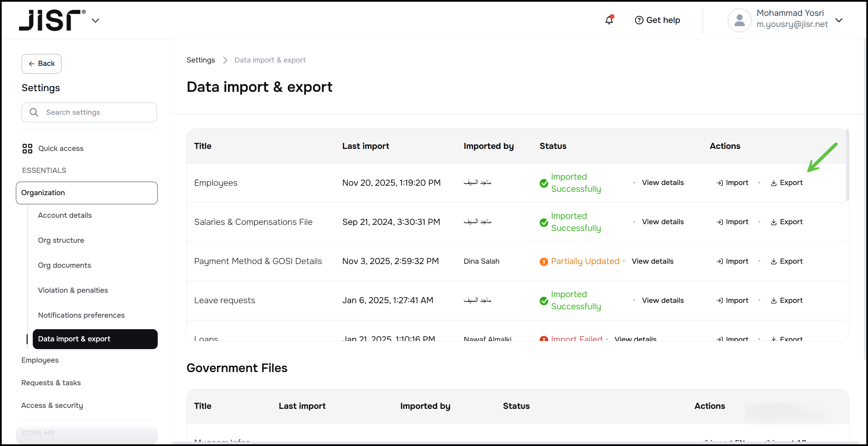Click the Get help question icon
The image size is (868, 446).
pyautogui.click(x=639, y=20)
